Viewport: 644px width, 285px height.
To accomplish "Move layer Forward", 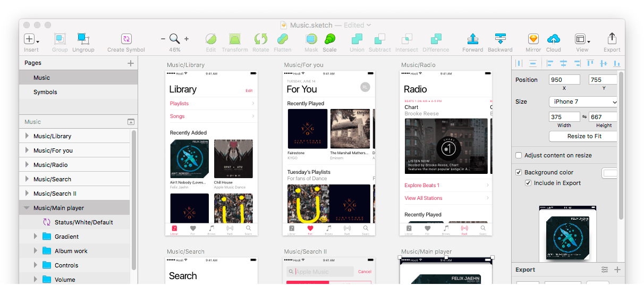I will 472,39.
